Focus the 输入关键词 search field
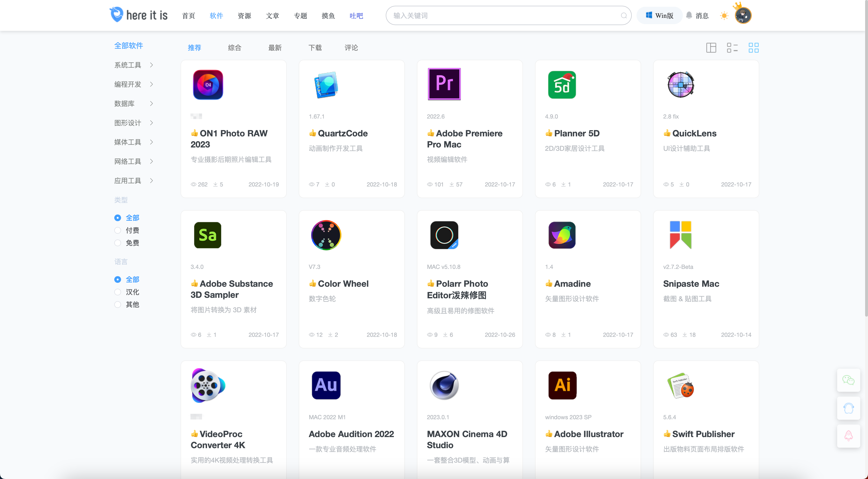 (504, 15)
